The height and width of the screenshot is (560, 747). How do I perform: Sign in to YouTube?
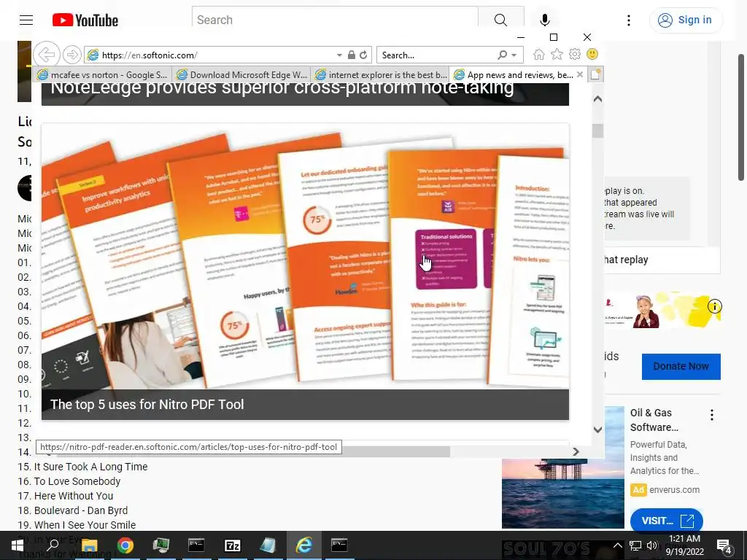(686, 20)
